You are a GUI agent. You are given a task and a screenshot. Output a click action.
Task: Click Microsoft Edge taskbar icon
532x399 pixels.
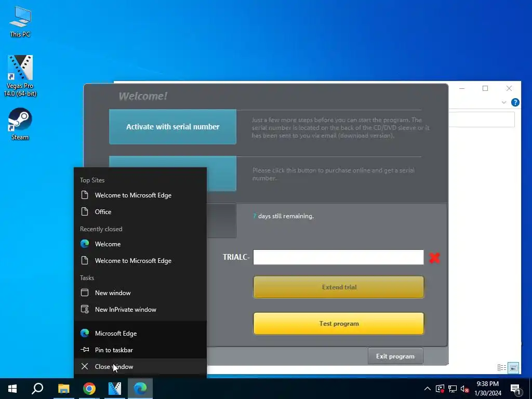pos(140,388)
